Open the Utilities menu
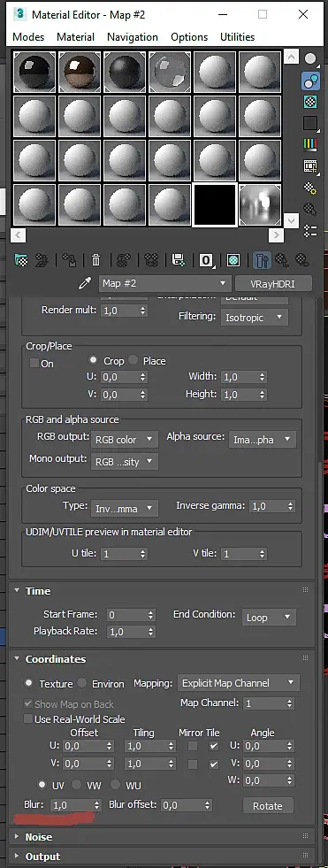Viewport: 328px width, 868px height. click(237, 37)
